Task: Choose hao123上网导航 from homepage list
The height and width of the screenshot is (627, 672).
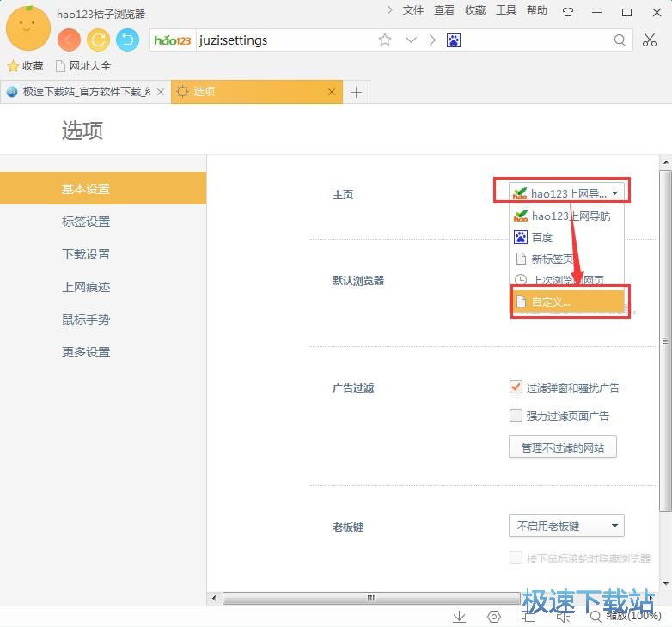Action: click(566, 216)
